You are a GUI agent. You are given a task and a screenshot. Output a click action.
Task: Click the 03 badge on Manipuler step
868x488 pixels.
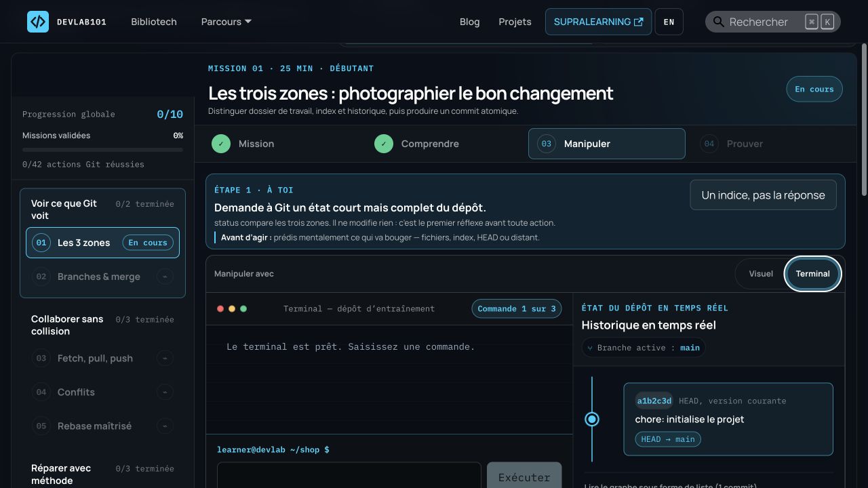click(x=547, y=144)
